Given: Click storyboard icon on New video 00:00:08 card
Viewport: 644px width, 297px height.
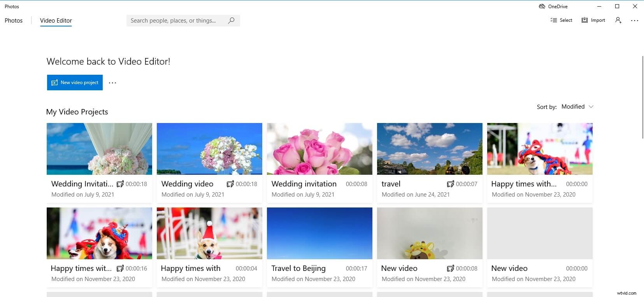Looking at the screenshot, I should click(x=451, y=268).
